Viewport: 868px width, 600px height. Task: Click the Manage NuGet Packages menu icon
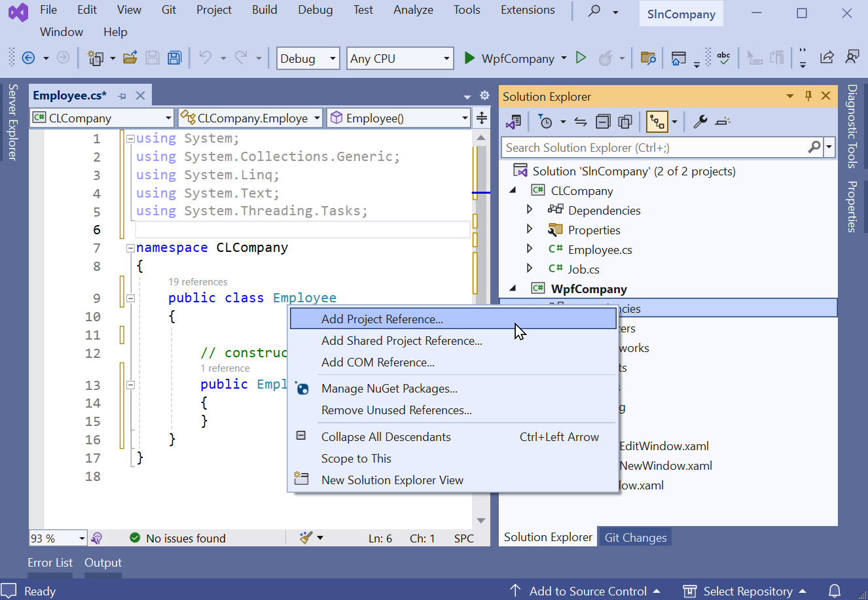pos(302,389)
